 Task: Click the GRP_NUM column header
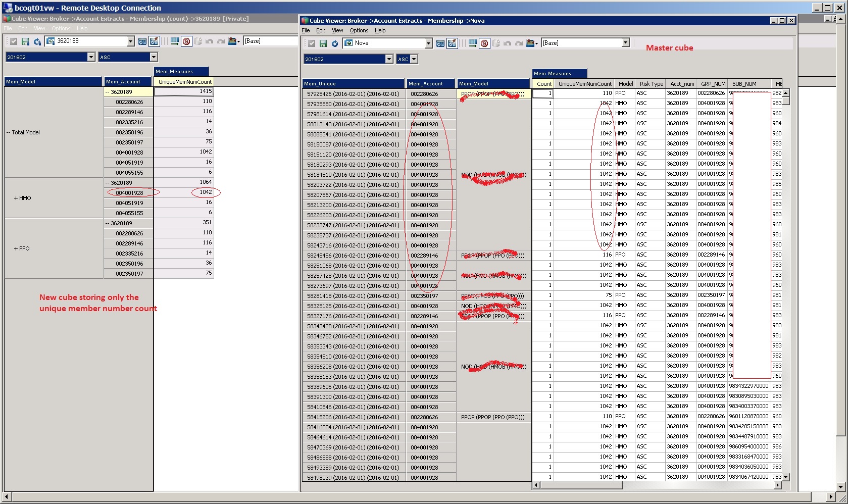point(713,84)
